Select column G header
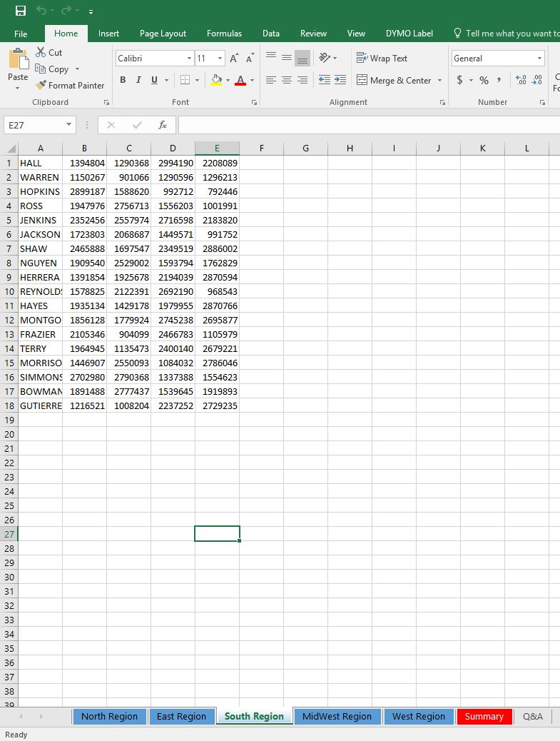 tap(305, 148)
